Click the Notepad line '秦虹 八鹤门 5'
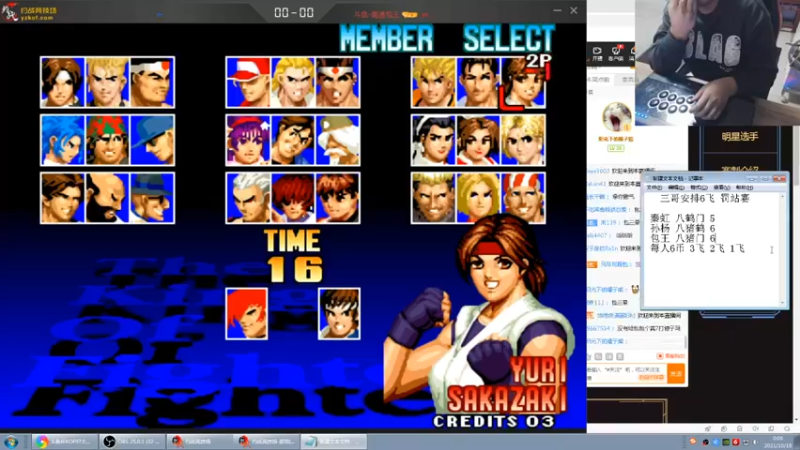800x450 pixels. (683, 218)
